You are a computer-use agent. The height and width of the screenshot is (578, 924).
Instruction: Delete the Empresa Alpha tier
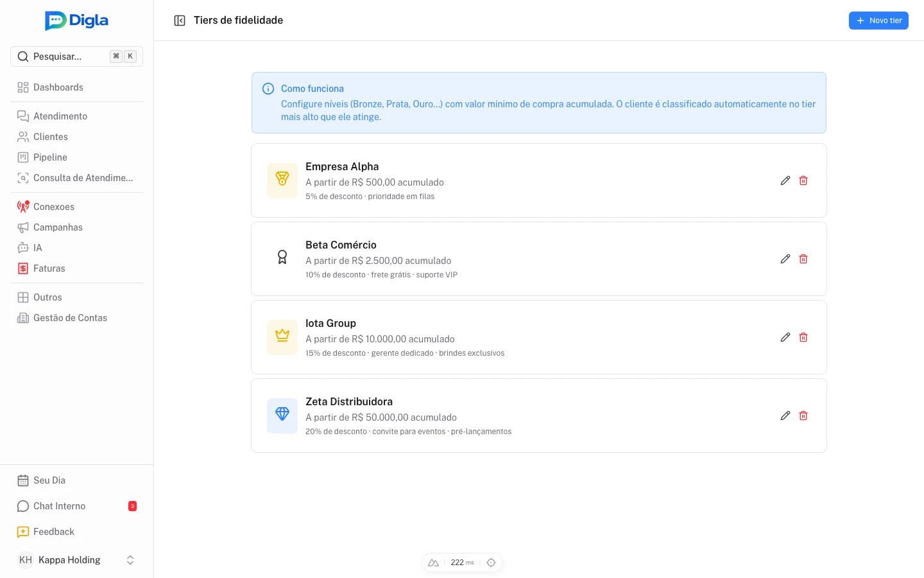[x=803, y=180]
